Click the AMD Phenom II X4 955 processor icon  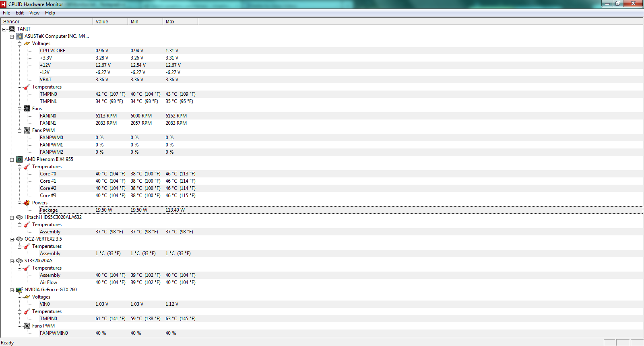click(19, 159)
